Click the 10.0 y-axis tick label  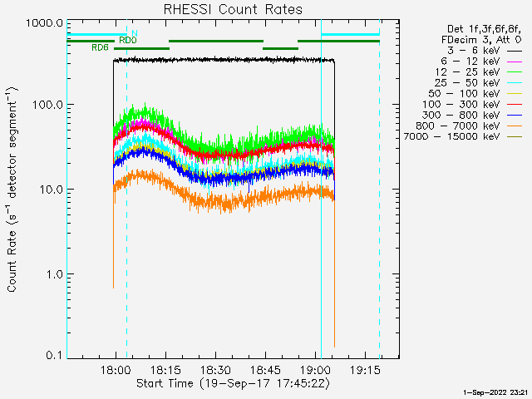(x=51, y=190)
